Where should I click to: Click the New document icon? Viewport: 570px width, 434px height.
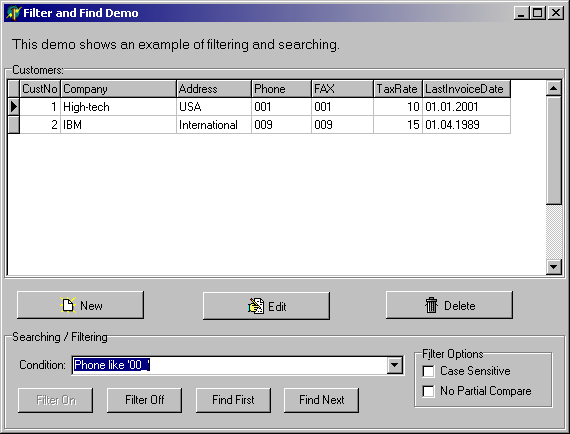(x=68, y=305)
